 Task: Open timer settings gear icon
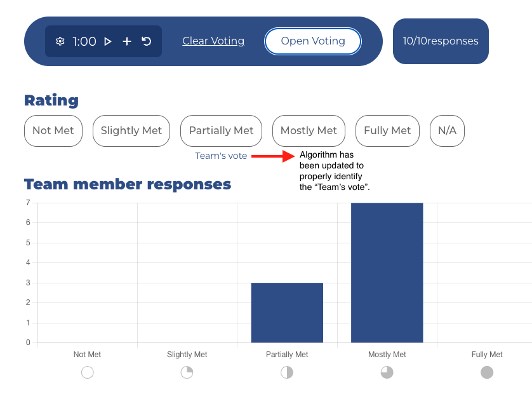coord(60,41)
